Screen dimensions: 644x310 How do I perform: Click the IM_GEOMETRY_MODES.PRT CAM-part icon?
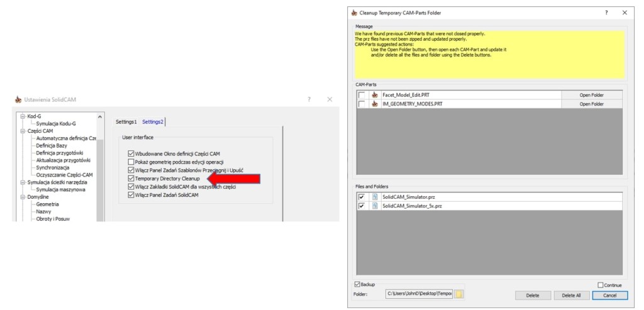(375, 104)
